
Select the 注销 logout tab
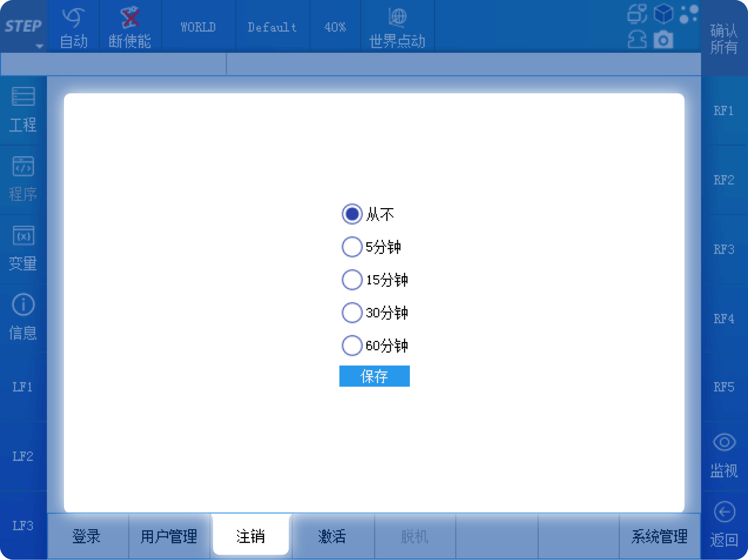coord(251,535)
